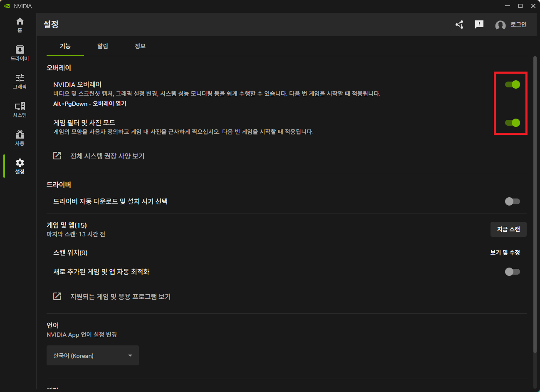
Task: Click the 드라이버 section heading
Action: coord(59,185)
